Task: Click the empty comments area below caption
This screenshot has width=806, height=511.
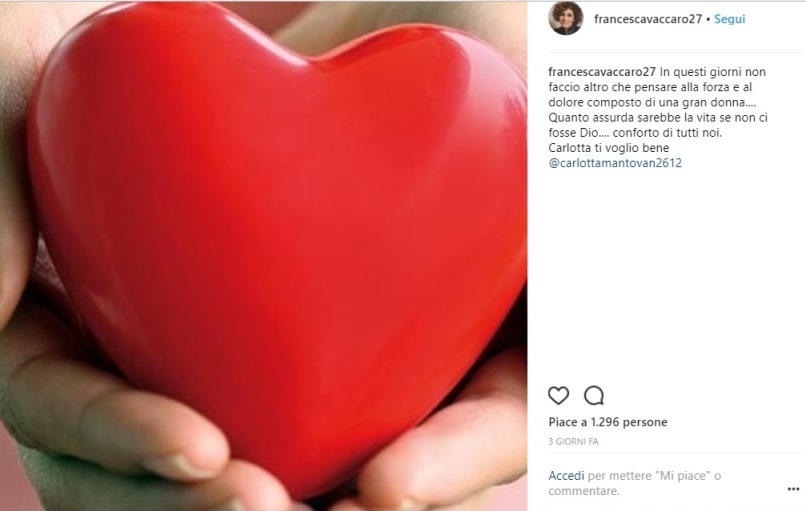Action: (666, 272)
